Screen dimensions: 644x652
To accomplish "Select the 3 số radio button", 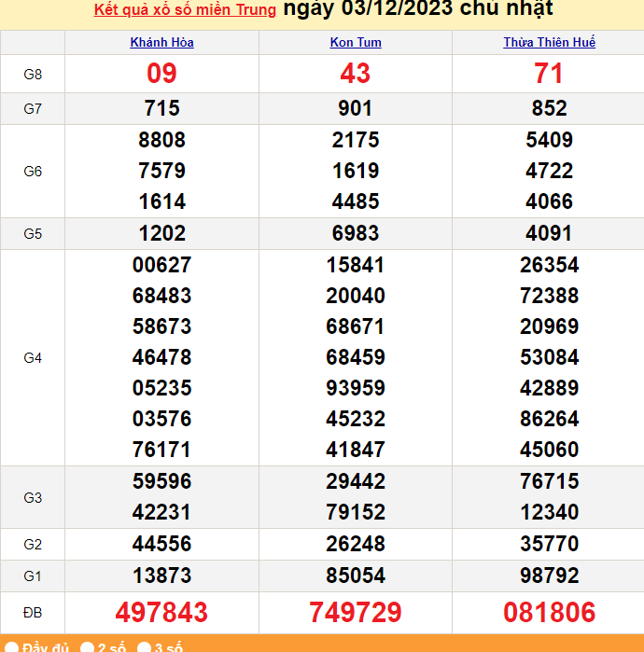I will (145, 647).
